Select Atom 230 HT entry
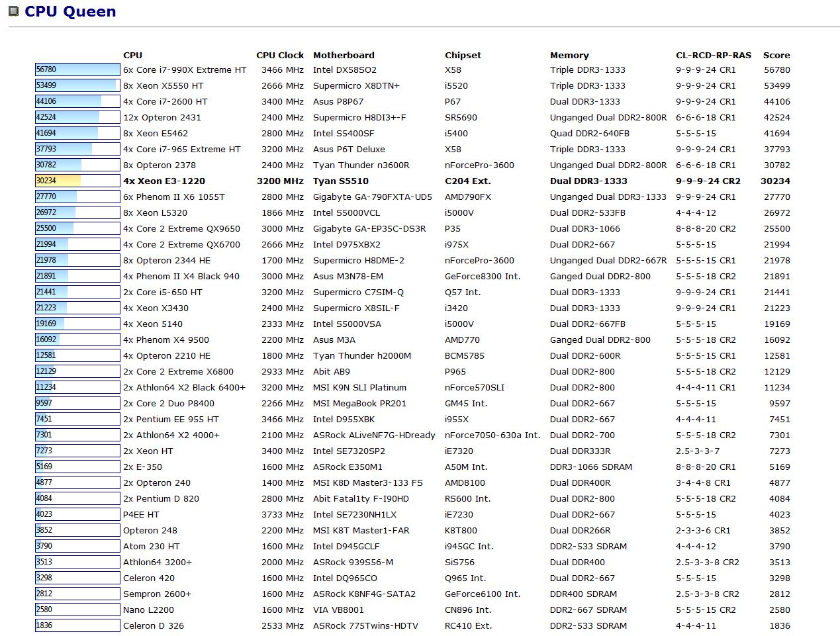The width and height of the screenshot is (840, 636). 152,546
